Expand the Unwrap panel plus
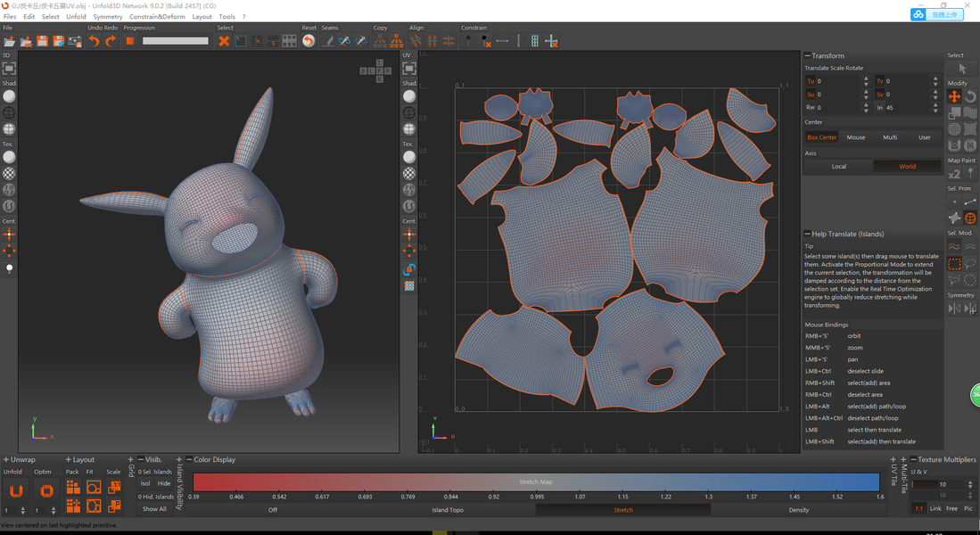Viewport: 980px width, 535px height. point(5,459)
